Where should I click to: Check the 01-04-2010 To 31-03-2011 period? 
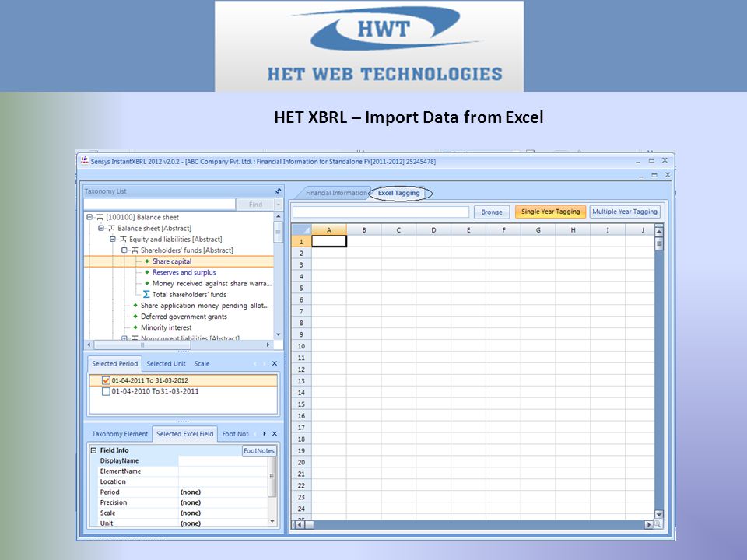coord(107,391)
